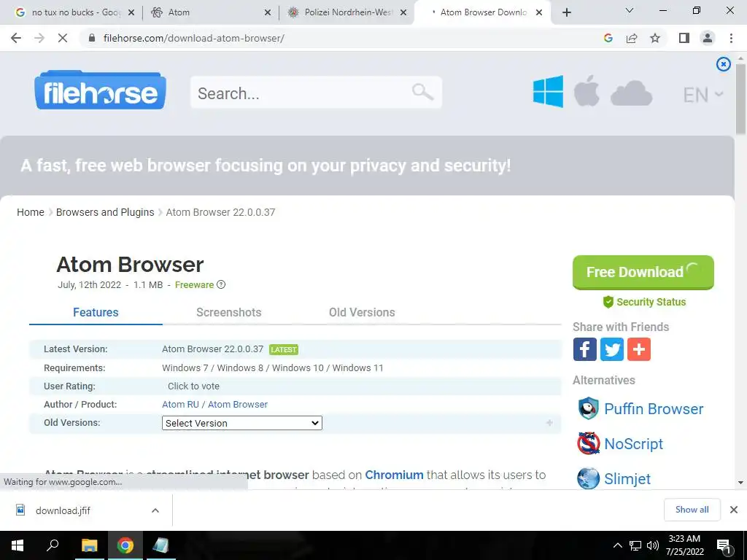Click Freeware help question mark icon
The image size is (747, 560).
[221, 285]
